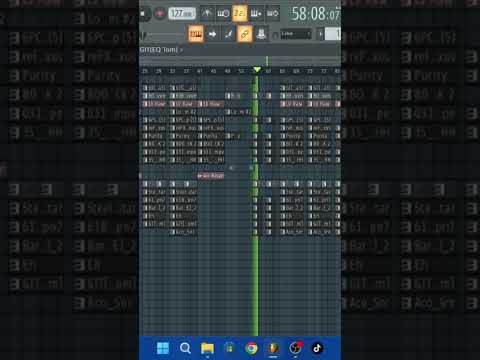Click the small knob beside snap selector
The width and height of the screenshot is (480, 360).
[275, 35]
